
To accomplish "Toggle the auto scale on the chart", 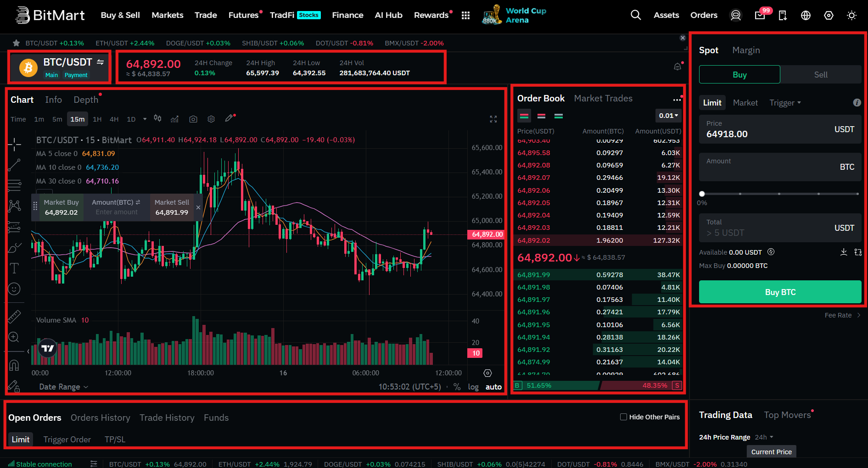I will click(493, 387).
